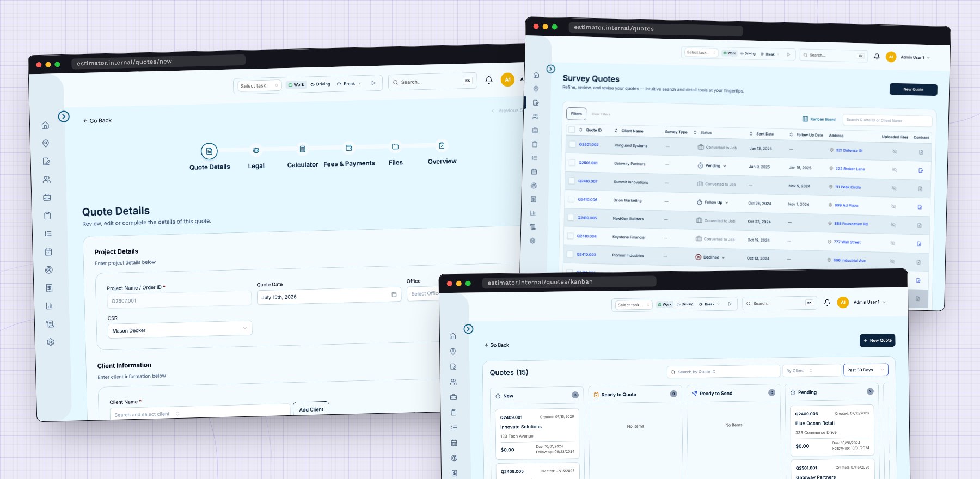Screen dimensions: 980x479
Task: Open notifications bell in the quotes/new window
Action: click(489, 80)
